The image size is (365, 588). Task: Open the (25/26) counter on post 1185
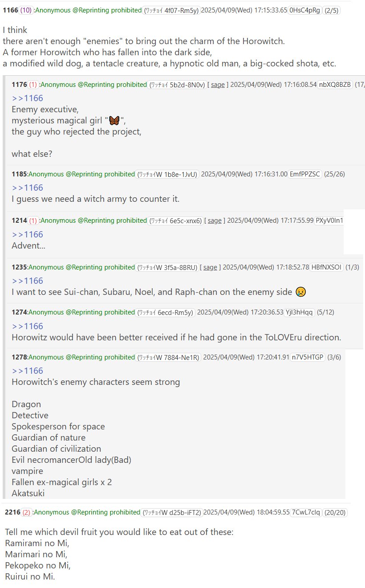pos(335,174)
